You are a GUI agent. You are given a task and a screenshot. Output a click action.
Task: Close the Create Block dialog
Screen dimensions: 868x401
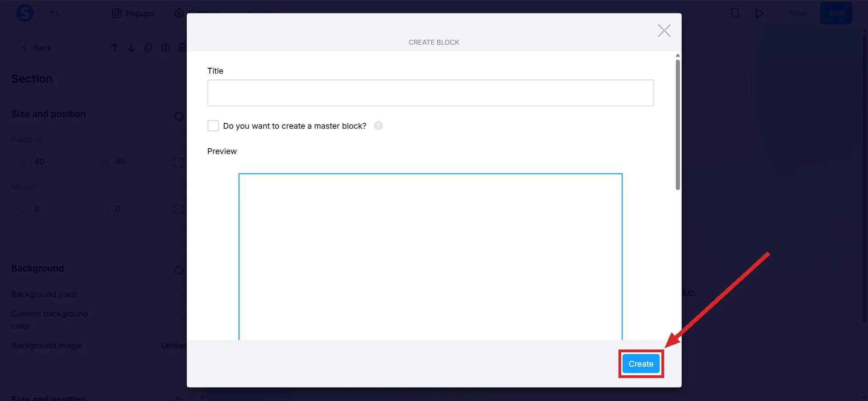(x=664, y=31)
